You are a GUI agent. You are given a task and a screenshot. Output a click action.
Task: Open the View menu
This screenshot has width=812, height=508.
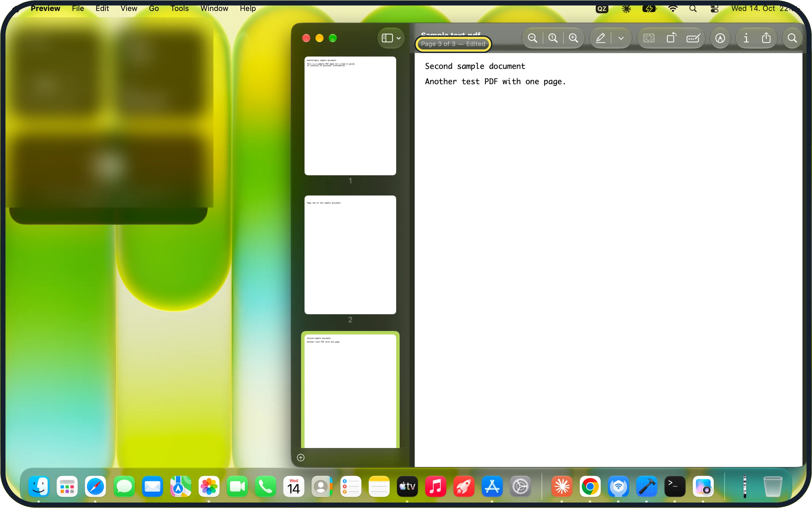coord(129,8)
